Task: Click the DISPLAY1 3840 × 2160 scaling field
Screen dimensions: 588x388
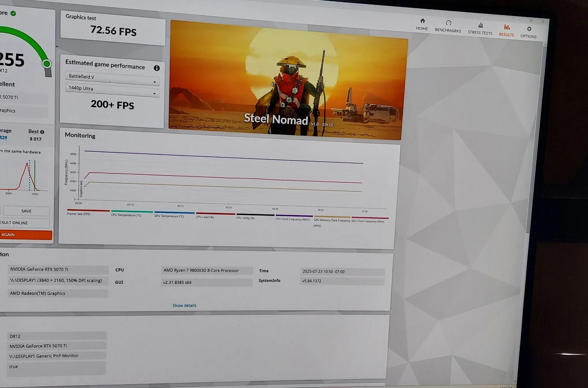Action: click(58, 281)
